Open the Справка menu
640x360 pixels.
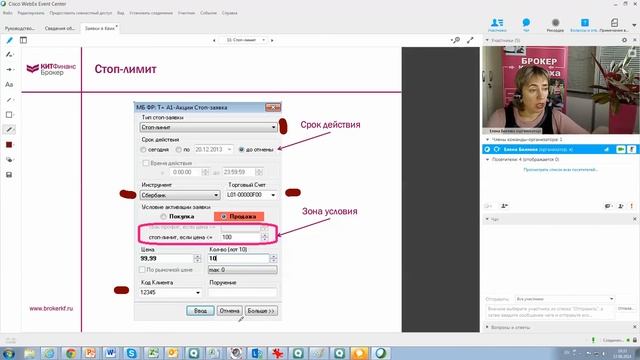point(229,13)
